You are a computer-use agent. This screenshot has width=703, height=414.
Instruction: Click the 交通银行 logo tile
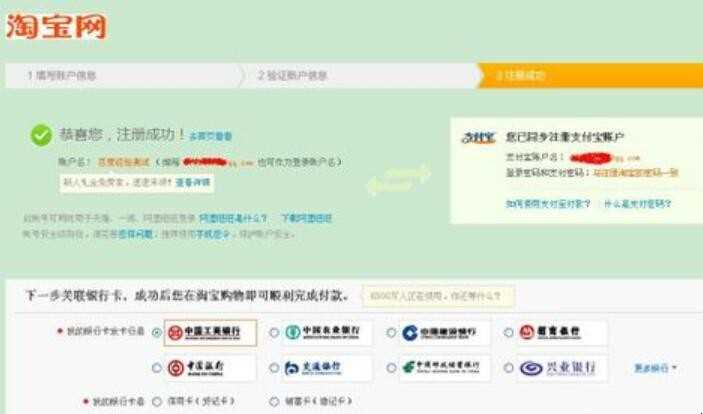[327, 368]
